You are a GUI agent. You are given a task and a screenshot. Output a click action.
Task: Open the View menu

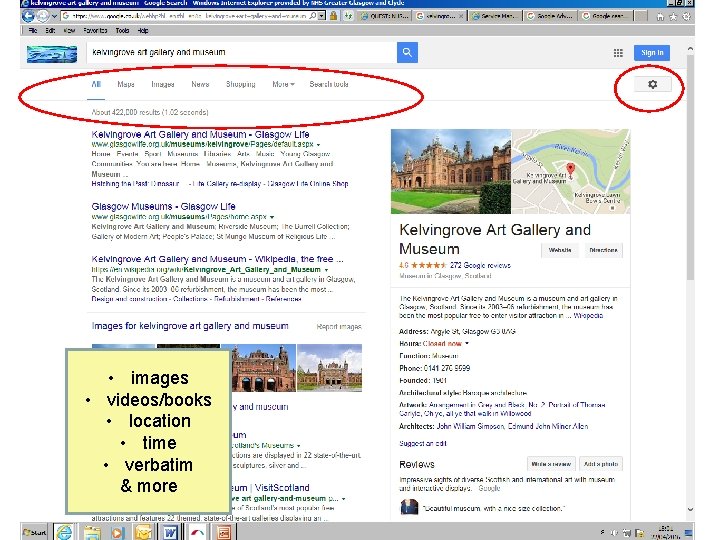[69, 31]
